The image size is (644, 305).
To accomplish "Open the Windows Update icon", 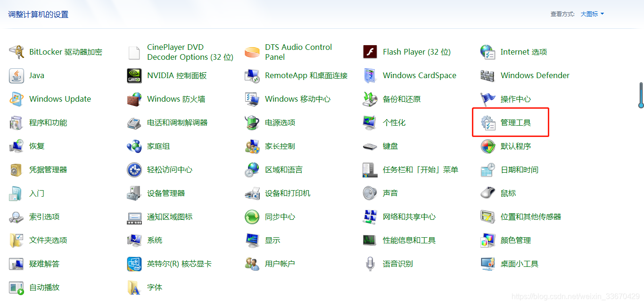I will tap(17, 99).
